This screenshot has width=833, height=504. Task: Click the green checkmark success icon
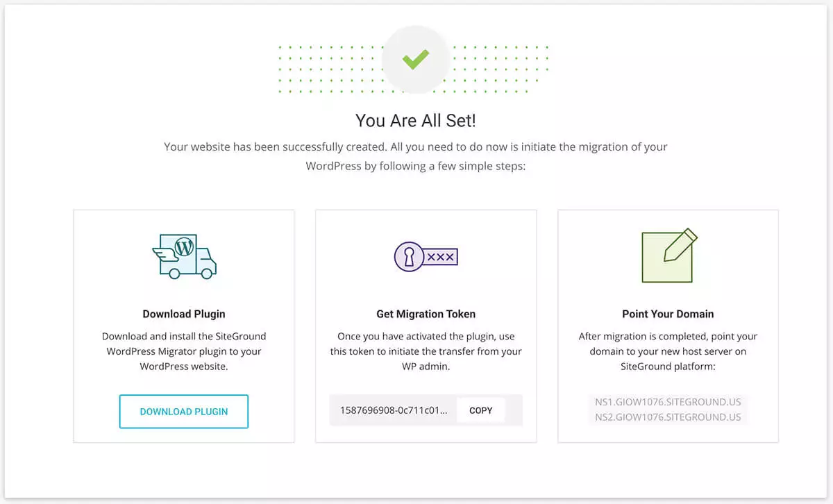tap(415, 60)
